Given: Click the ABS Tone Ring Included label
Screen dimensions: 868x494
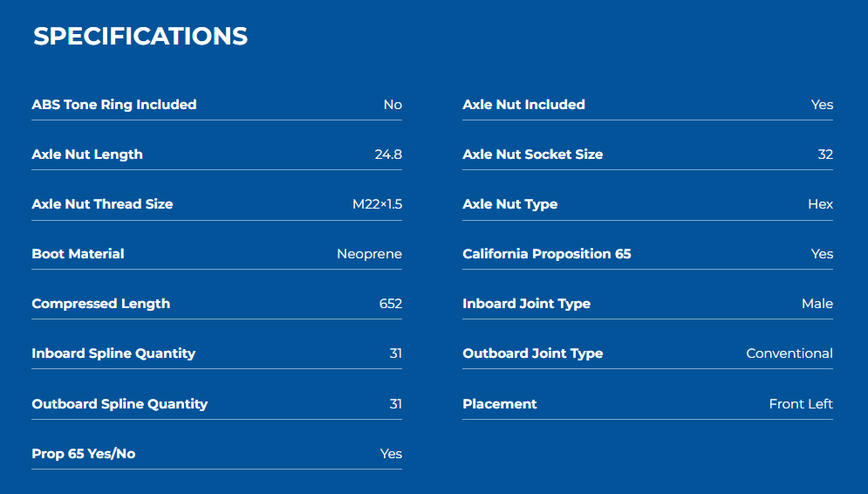Looking at the screenshot, I should pos(114,105).
